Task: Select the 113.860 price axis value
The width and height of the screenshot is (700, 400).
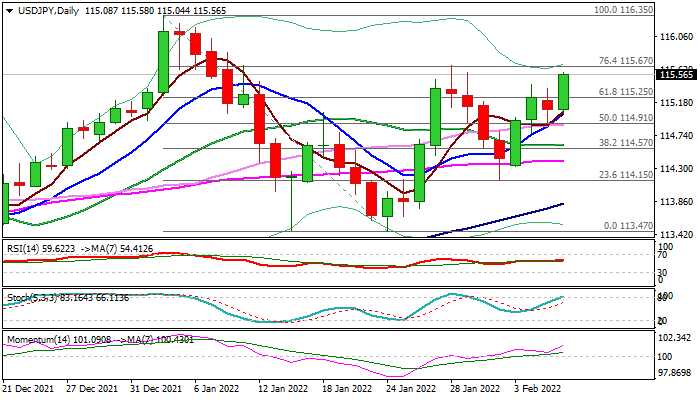Action: click(x=677, y=201)
